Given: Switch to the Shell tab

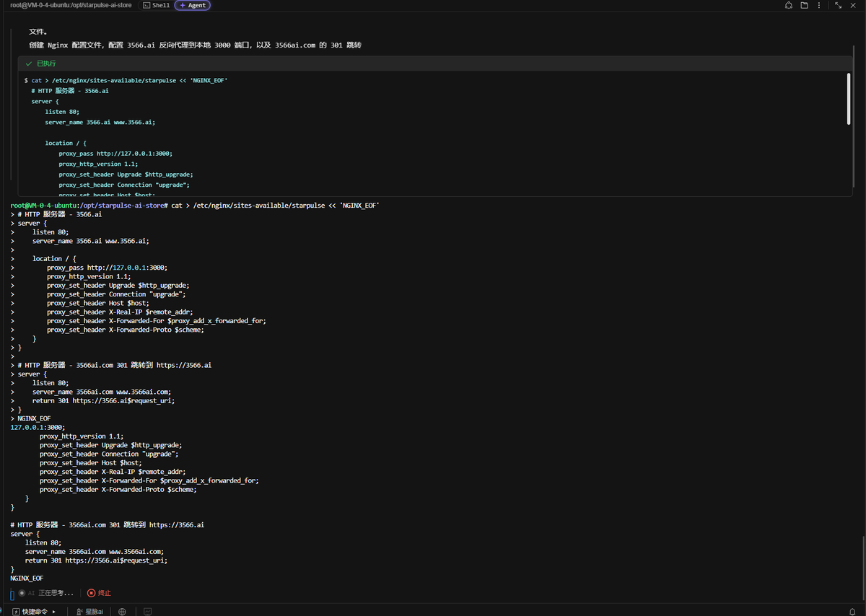Looking at the screenshot, I should pos(156,5).
